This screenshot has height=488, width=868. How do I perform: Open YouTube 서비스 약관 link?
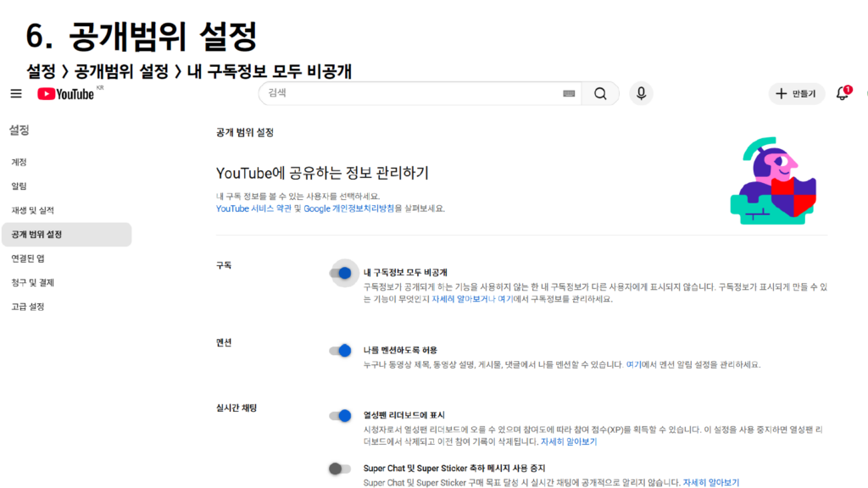pos(253,208)
